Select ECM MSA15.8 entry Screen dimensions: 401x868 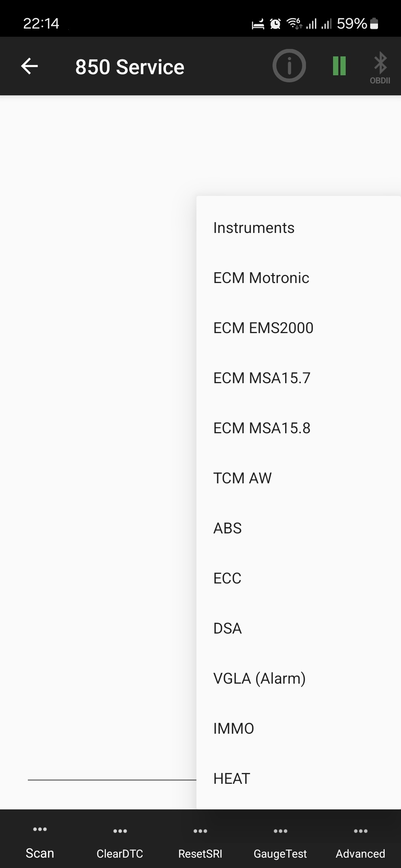pos(262,428)
